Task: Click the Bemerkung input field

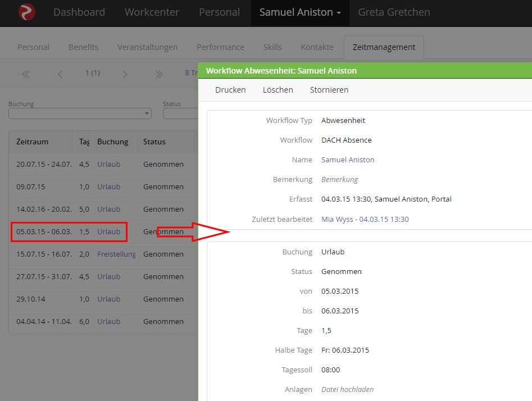Action: 340,180
